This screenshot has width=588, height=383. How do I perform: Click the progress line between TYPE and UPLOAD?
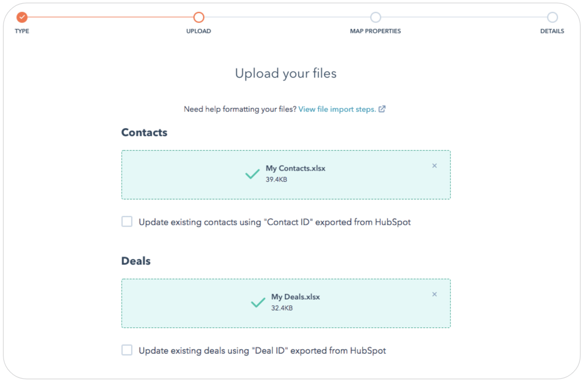tap(110, 17)
